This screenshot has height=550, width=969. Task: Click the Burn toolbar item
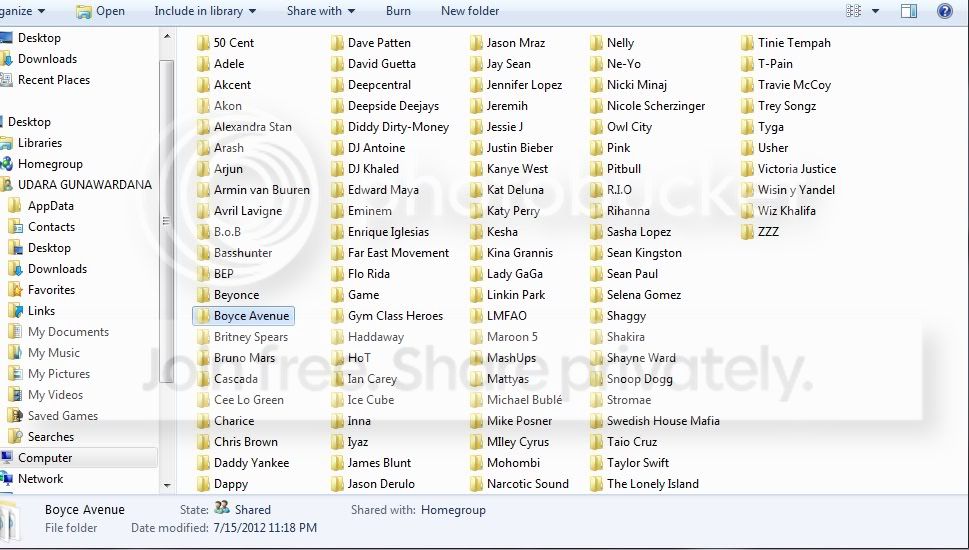[x=398, y=11]
